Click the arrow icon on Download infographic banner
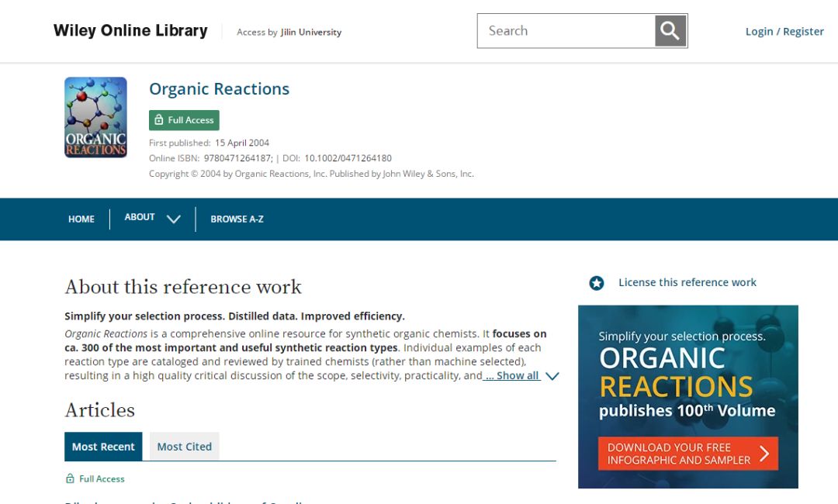This screenshot has width=838, height=504. pyautogui.click(x=764, y=454)
